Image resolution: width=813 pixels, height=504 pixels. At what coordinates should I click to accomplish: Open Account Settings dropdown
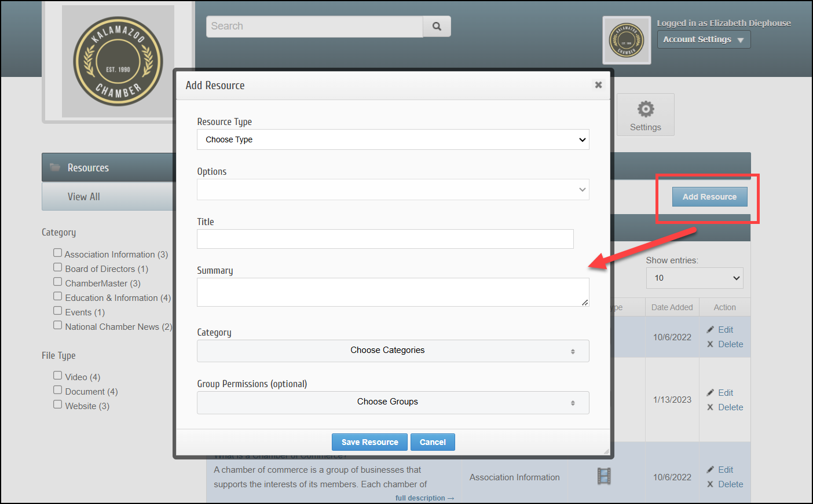point(704,39)
